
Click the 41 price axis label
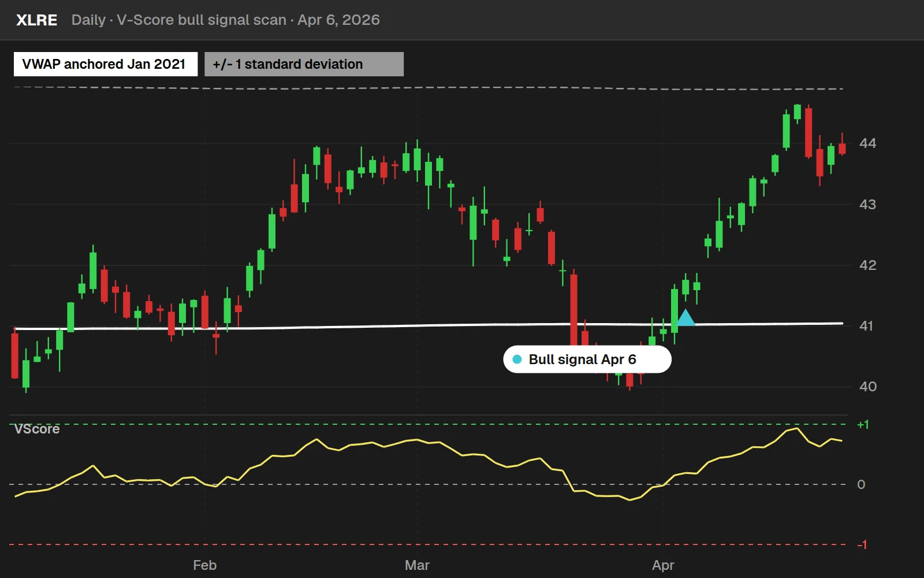pyautogui.click(x=866, y=326)
